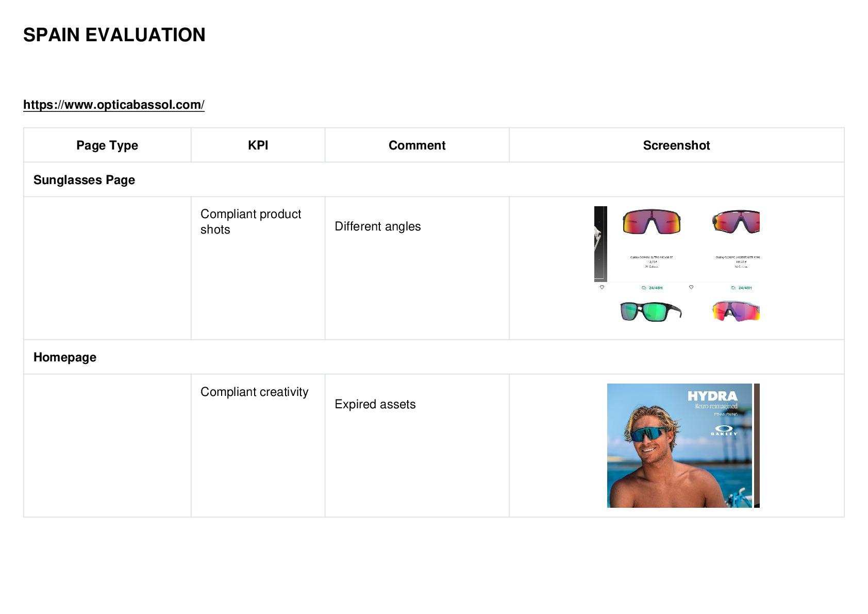Open the opticabassol.com hyperlink

coord(114,105)
